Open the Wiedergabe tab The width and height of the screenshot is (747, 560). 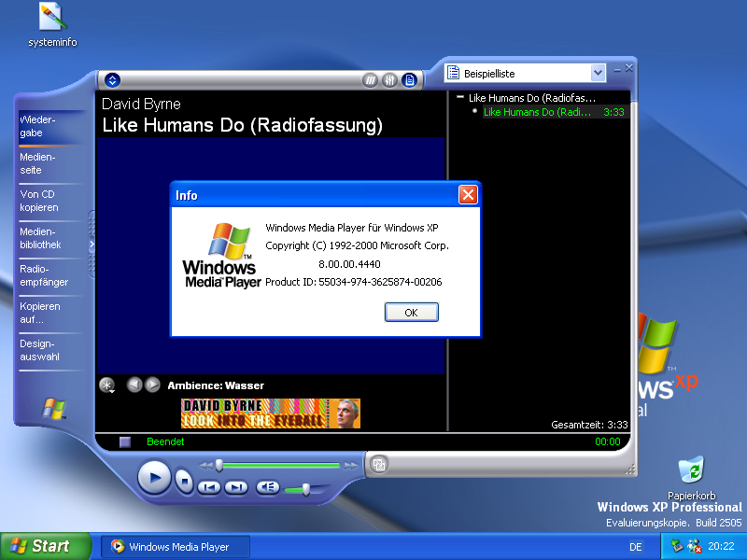pos(50,126)
